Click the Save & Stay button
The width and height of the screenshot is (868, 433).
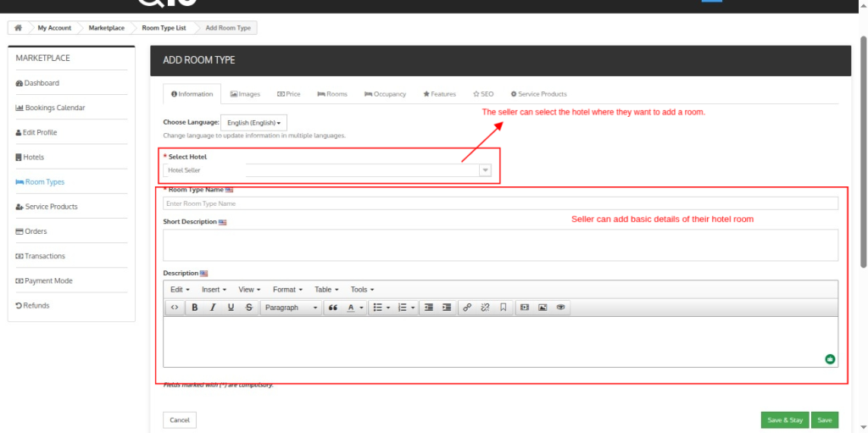tap(785, 420)
